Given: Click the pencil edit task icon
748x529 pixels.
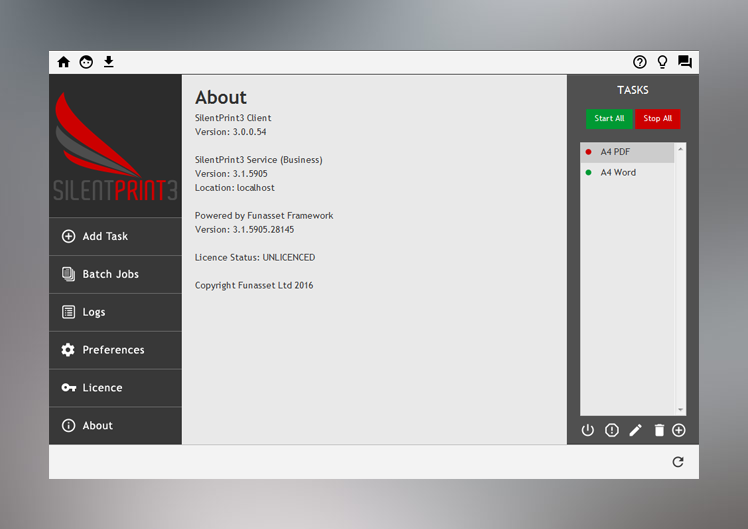Looking at the screenshot, I should [x=635, y=430].
